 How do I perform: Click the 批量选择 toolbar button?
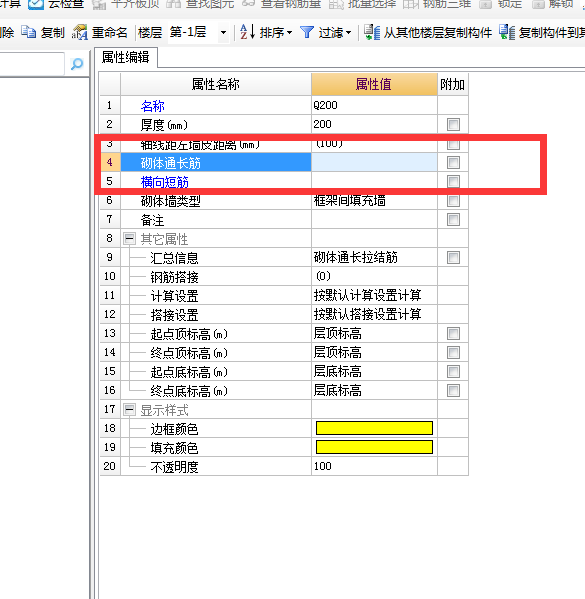[362, 4]
